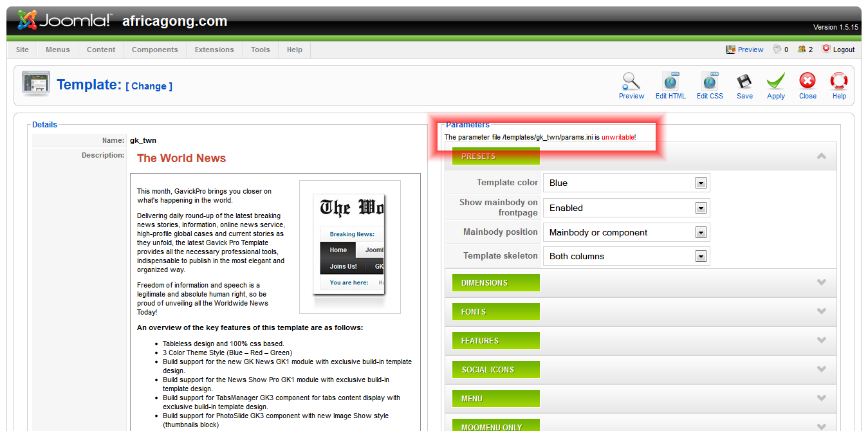Click the template manager icon beside title
Image resolution: width=868 pixels, height=431 pixels.
tap(35, 84)
